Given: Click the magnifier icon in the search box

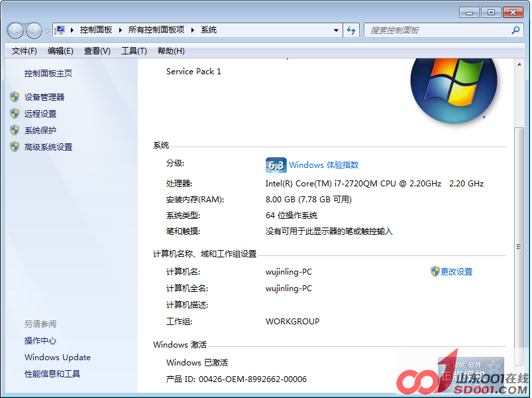Looking at the screenshot, I should (x=516, y=31).
